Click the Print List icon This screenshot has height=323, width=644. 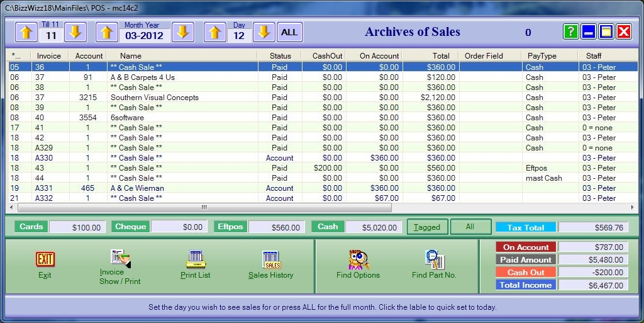click(x=196, y=259)
